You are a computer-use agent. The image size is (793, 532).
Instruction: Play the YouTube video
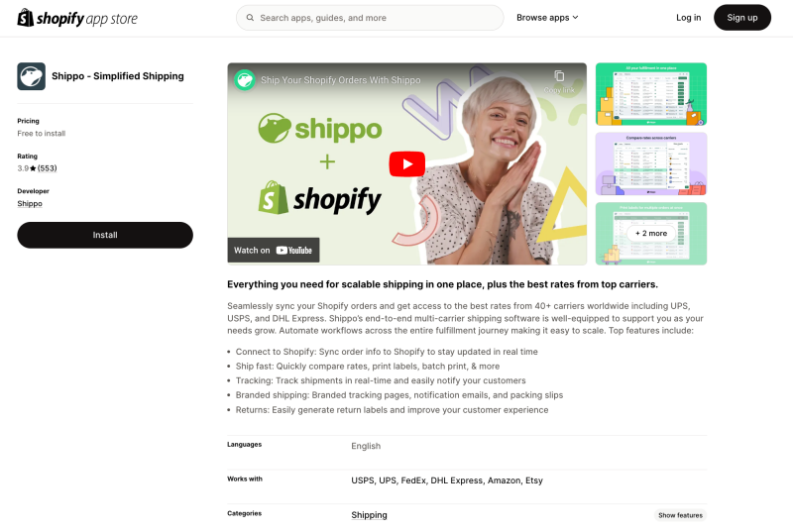pyautogui.click(x=407, y=164)
